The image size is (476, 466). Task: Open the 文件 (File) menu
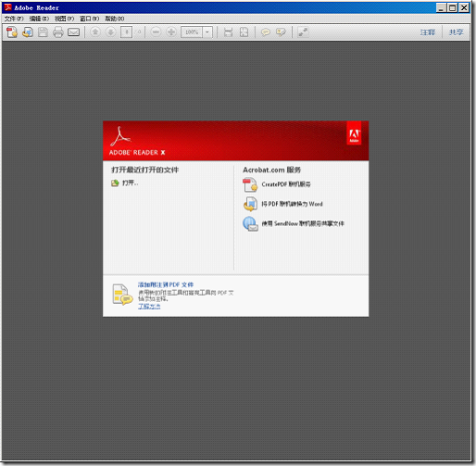coord(14,19)
